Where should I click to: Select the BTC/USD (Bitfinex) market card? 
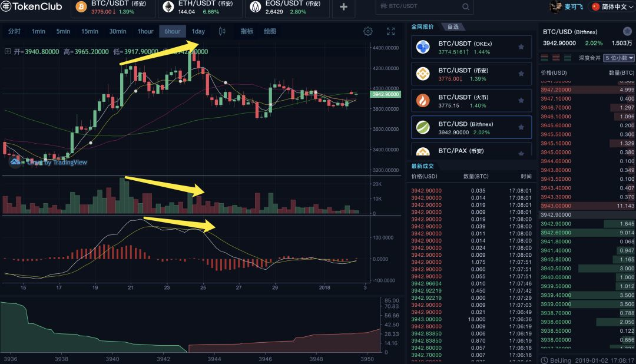click(x=471, y=127)
